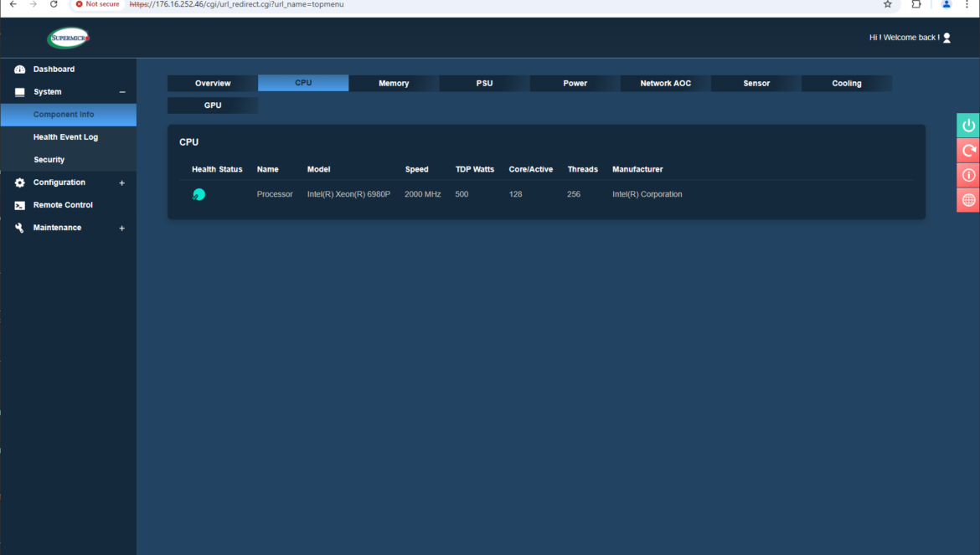980x555 pixels.
Task: Click the red refresh icon on right
Action: [968, 151]
